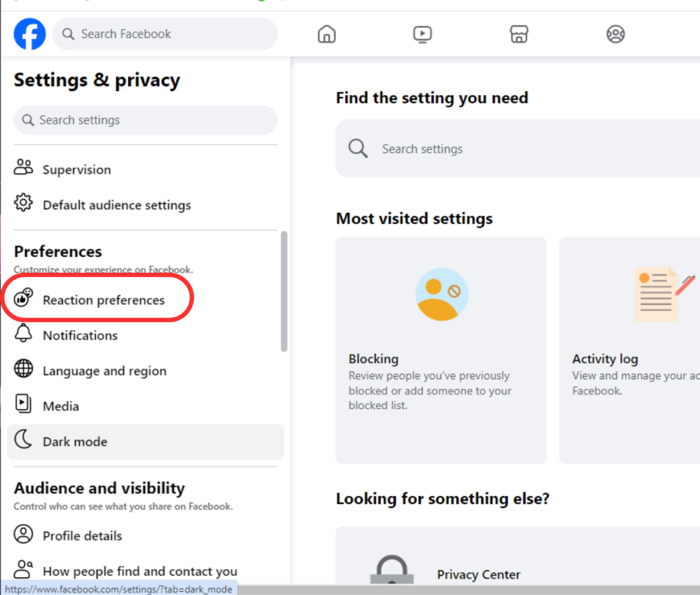Open the Blocking settings card
The width and height of the screenshot is (700, 595).
[441, 350]
